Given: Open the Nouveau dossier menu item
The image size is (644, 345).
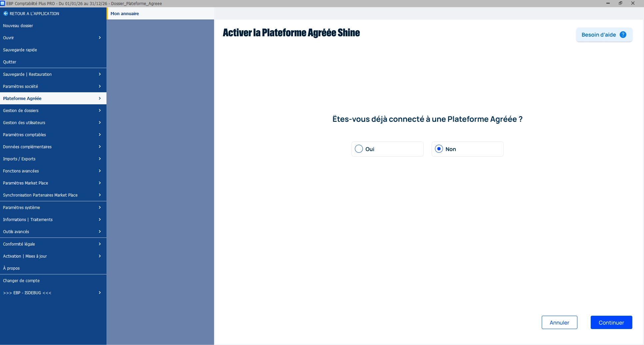Looking at the screenshot, I should tap(53, 26).
